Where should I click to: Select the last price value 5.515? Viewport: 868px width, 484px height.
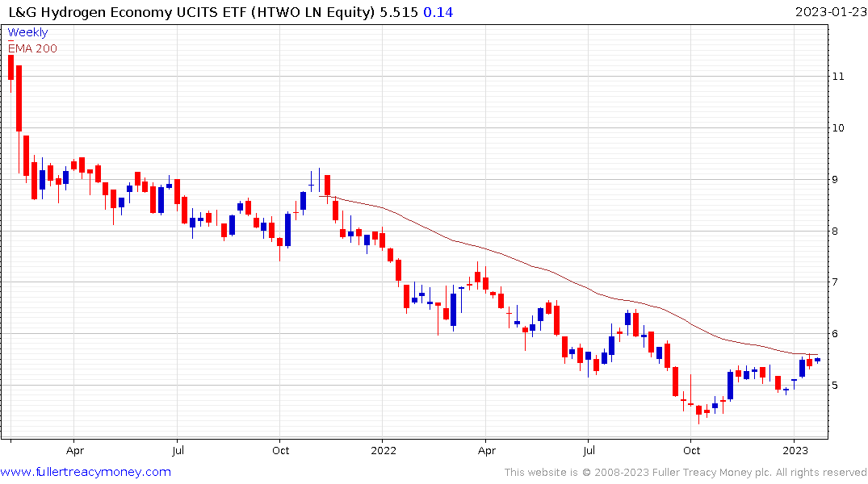(399, 12)
